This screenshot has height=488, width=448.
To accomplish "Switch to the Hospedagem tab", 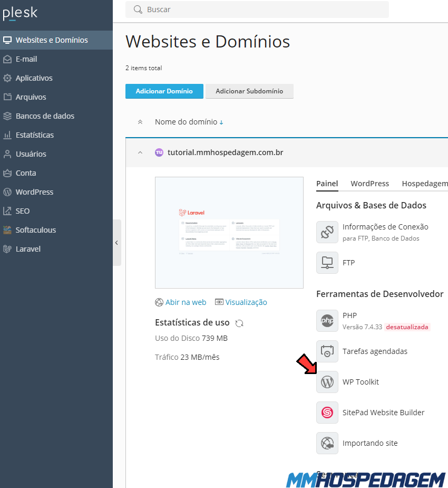I will 425,184.
